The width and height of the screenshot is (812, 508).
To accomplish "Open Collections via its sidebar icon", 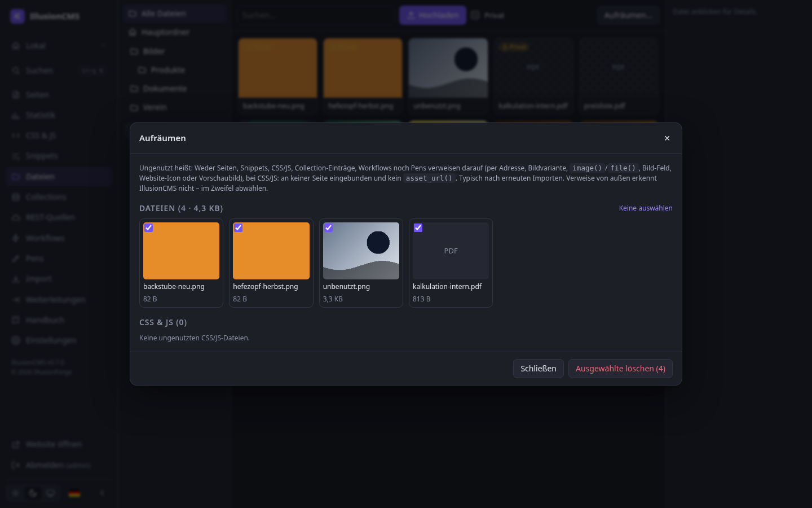I will pos(16,197).
